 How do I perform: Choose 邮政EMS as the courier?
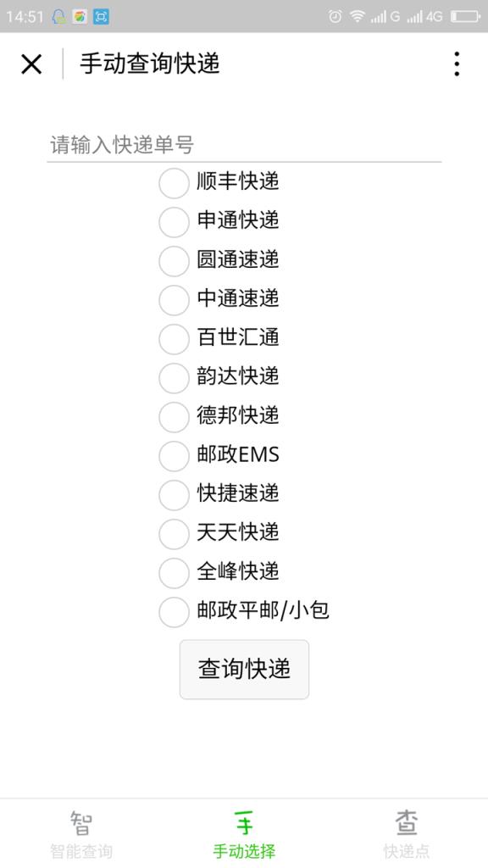tap(174, 455)
